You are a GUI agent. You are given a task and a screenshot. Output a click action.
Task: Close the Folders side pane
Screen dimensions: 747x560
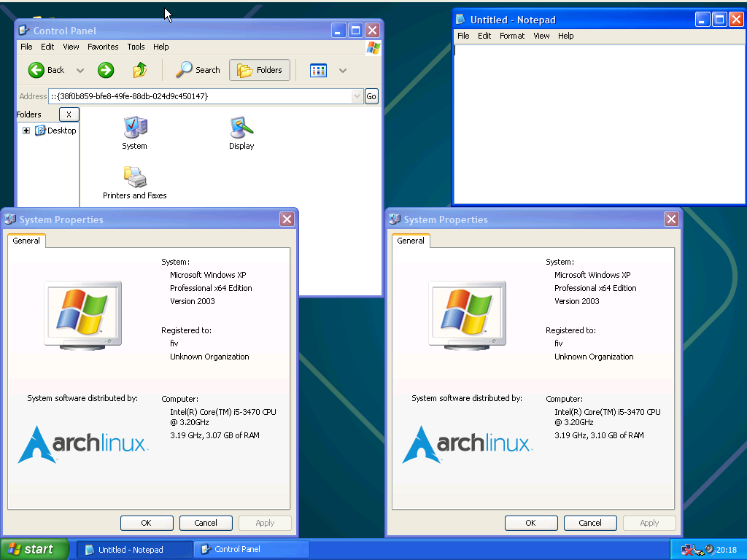click(69, 114)
